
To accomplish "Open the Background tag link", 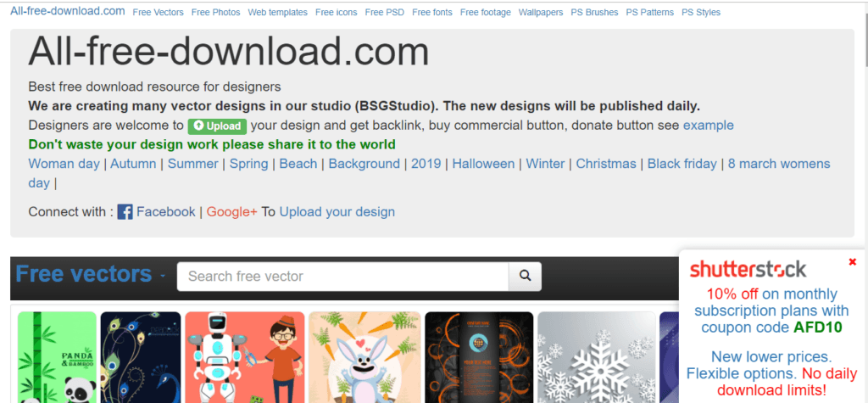I will 364,164.
